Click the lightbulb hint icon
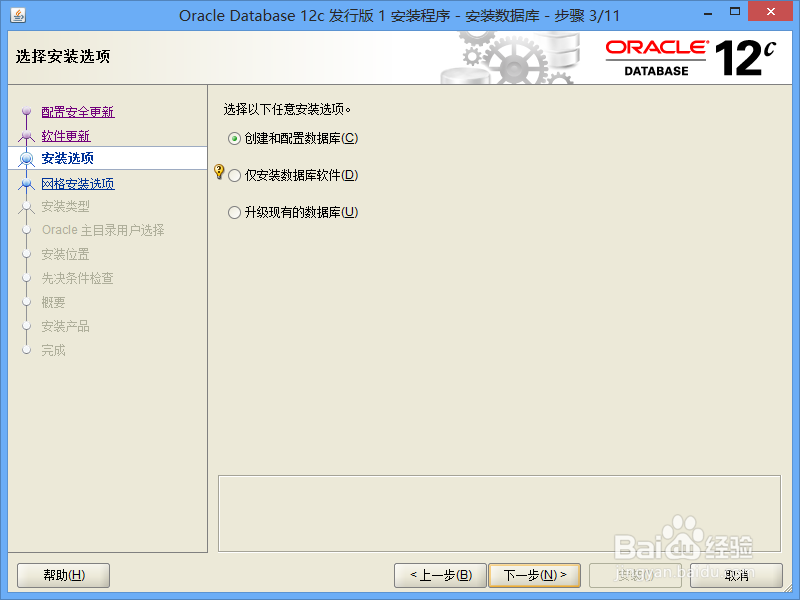 219,171
